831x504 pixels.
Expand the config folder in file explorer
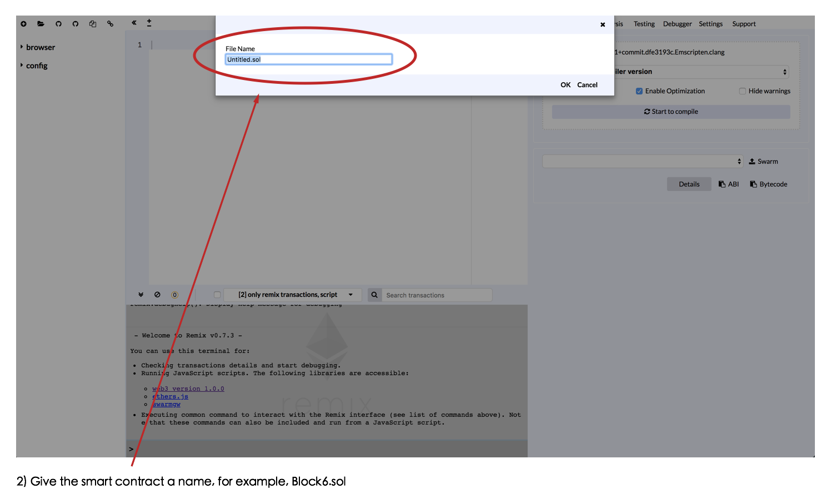pyautogui.click(x=34, y=65)
